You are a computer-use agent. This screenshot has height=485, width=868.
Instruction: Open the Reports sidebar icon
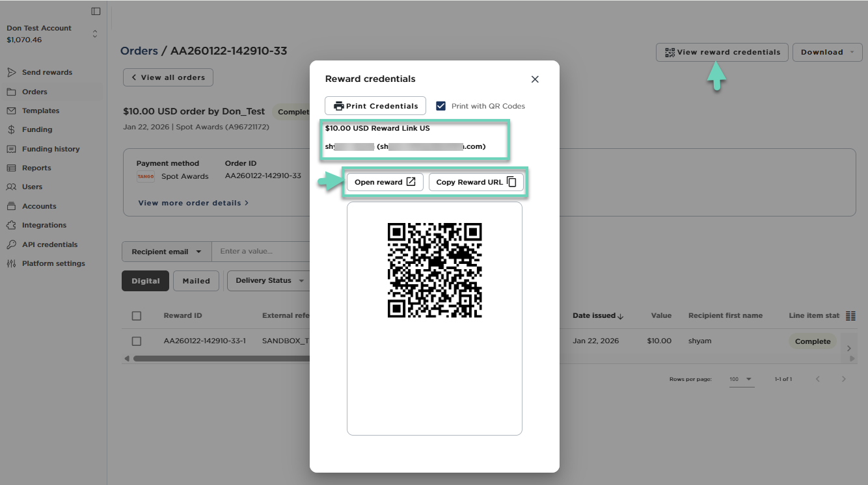point(11,168)
